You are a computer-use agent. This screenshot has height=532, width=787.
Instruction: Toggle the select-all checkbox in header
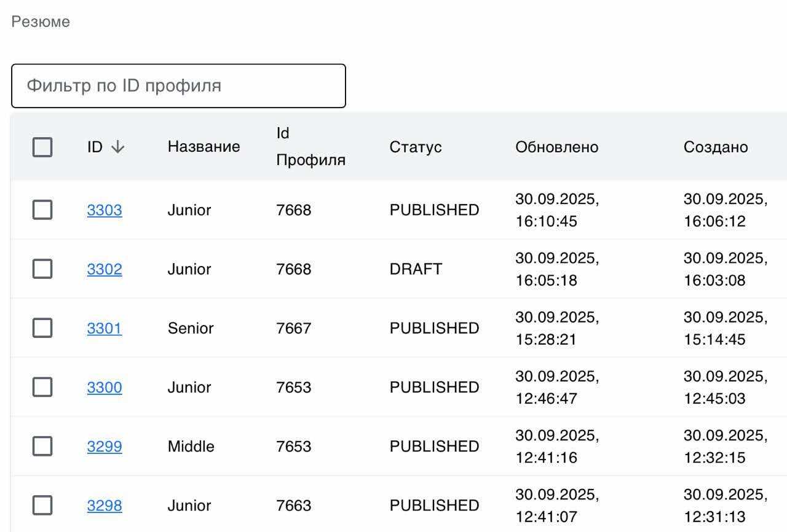[42, 147]
